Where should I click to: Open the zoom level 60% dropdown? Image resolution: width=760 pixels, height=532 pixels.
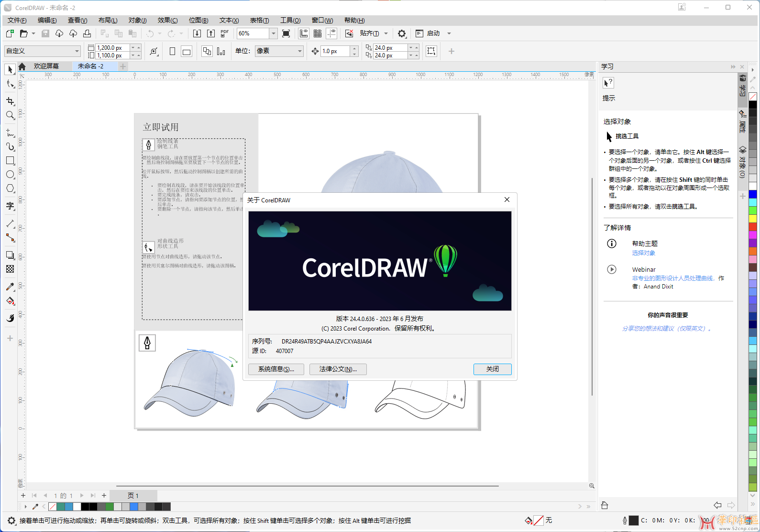pyautogui.click(x=274, y=33)
